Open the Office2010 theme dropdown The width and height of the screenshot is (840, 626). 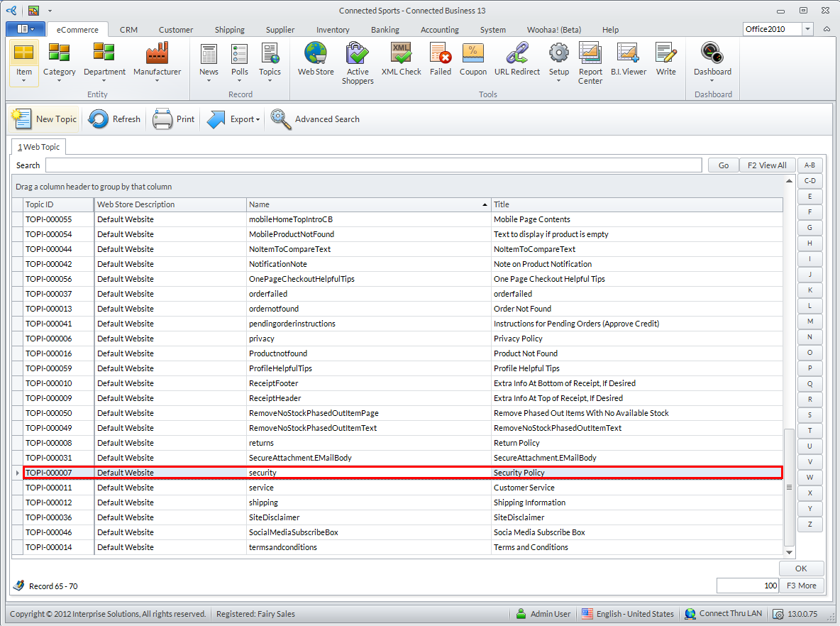(807, 29)
